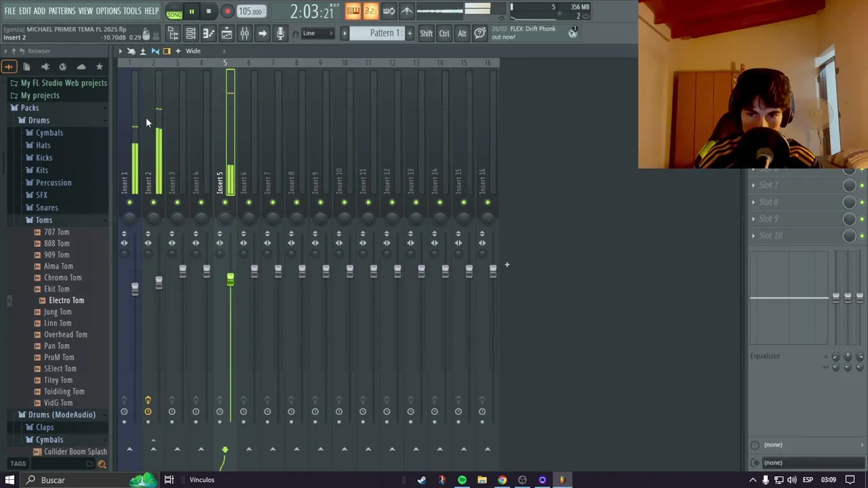Open the help chat bubble icon
Viewport: 868px width, 488px height.
click(x=479, y=33)
